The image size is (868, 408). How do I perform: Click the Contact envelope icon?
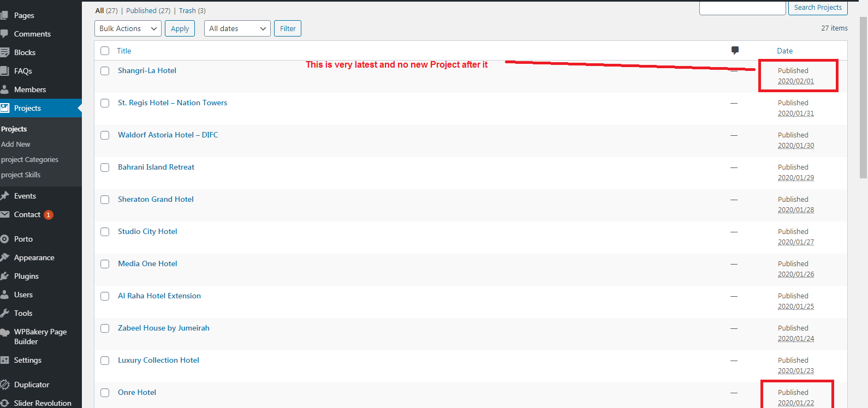5,214
